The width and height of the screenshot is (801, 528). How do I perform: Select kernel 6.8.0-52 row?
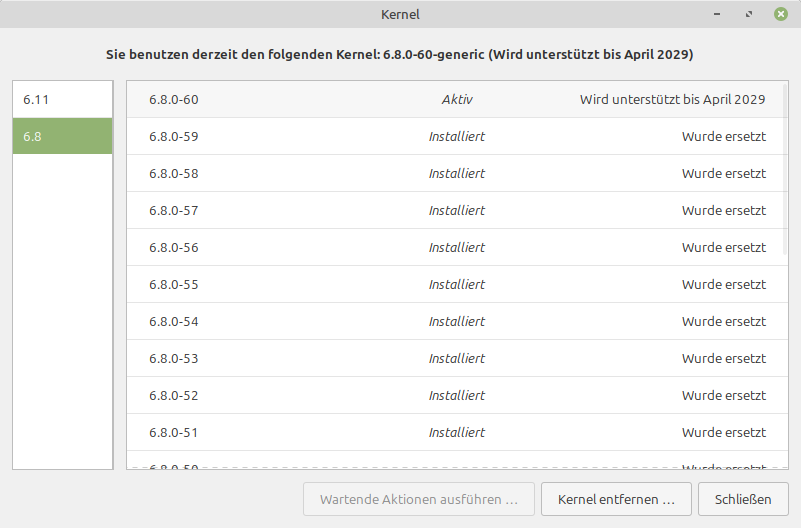point(457,396)
